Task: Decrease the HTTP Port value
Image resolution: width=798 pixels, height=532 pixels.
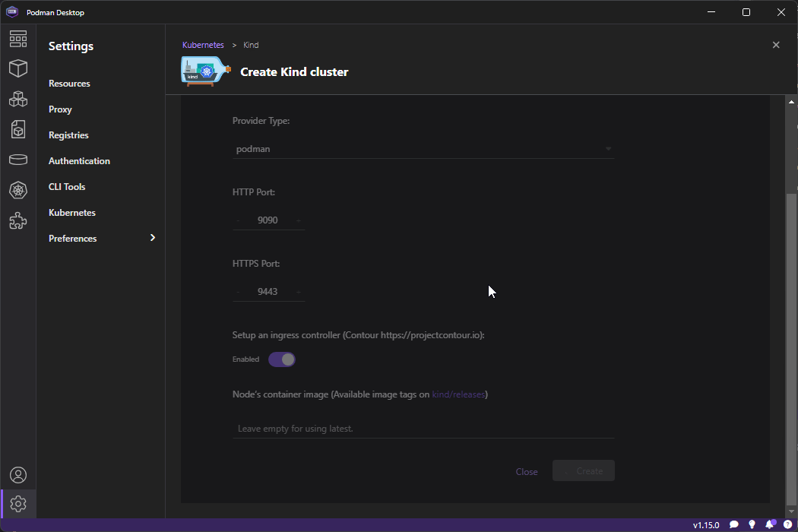Action: (x=238, y=220)
